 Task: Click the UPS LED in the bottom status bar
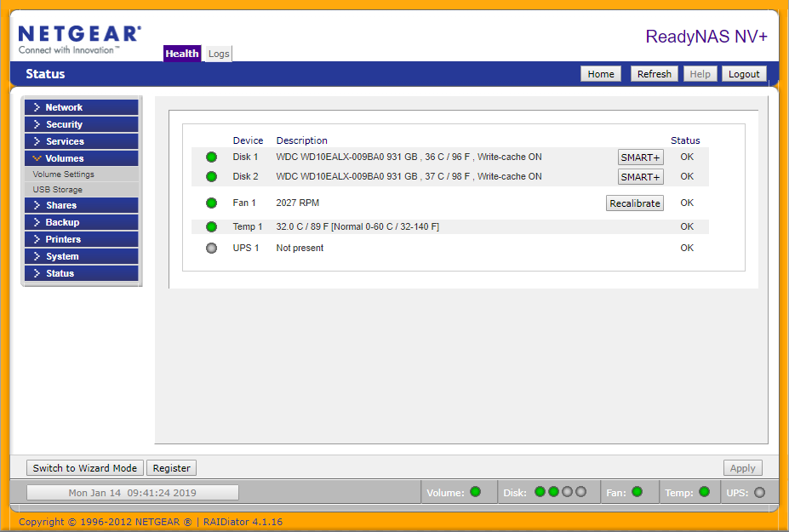pyautogui.click(x=759, y=492)
